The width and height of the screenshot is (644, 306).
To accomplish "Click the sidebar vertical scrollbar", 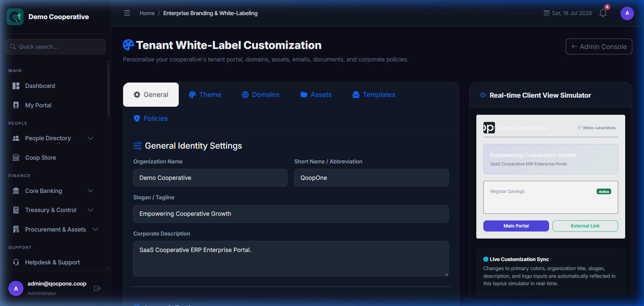I will (x=108, y=91).
